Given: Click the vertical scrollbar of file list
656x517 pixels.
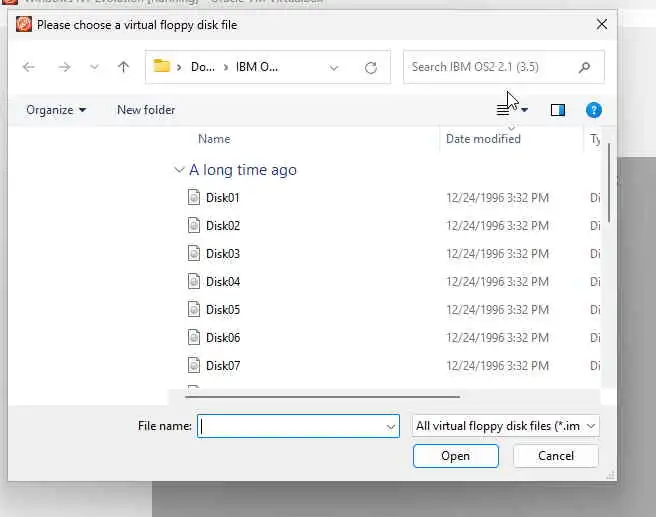Looking at the screenshot, I should [x=609, y=183].
